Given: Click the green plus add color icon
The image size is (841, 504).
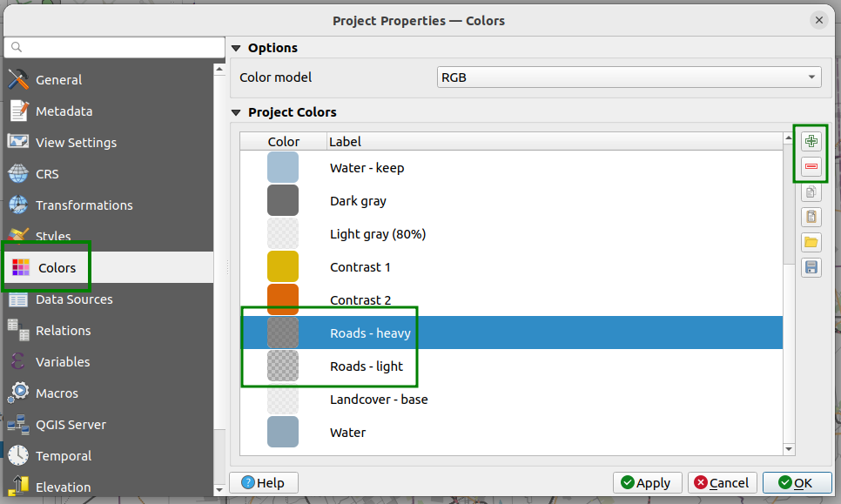Looking at the screenshot, I should pyautogui.click(x=811, y=141).
